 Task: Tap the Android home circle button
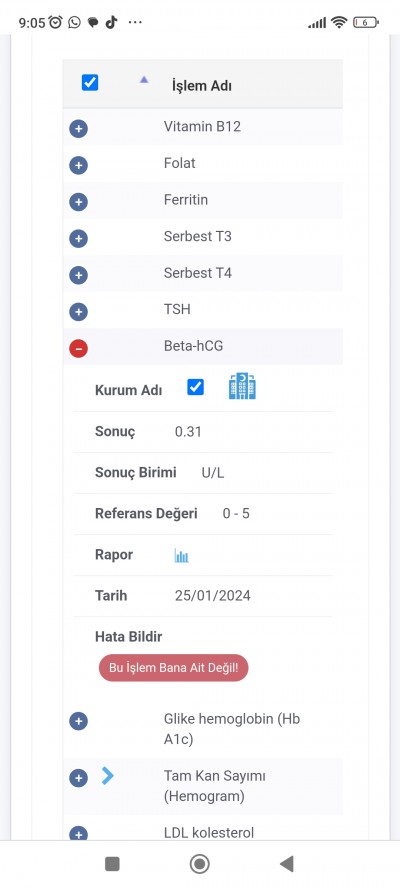[199, 864]
